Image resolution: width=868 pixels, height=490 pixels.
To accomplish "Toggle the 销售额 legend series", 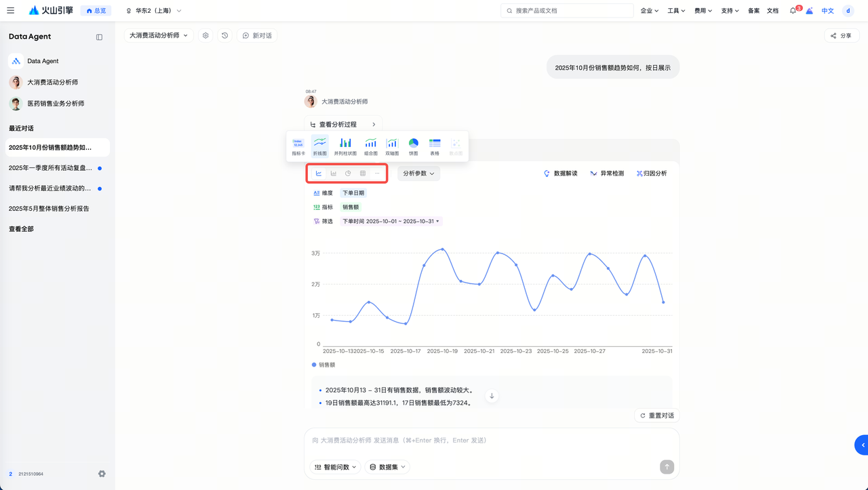I will 323,365.
